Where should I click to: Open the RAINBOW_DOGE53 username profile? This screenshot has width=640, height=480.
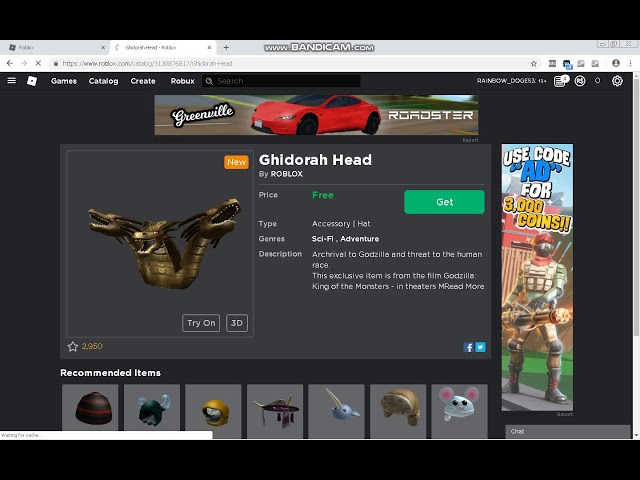click(x=506, y=81)
